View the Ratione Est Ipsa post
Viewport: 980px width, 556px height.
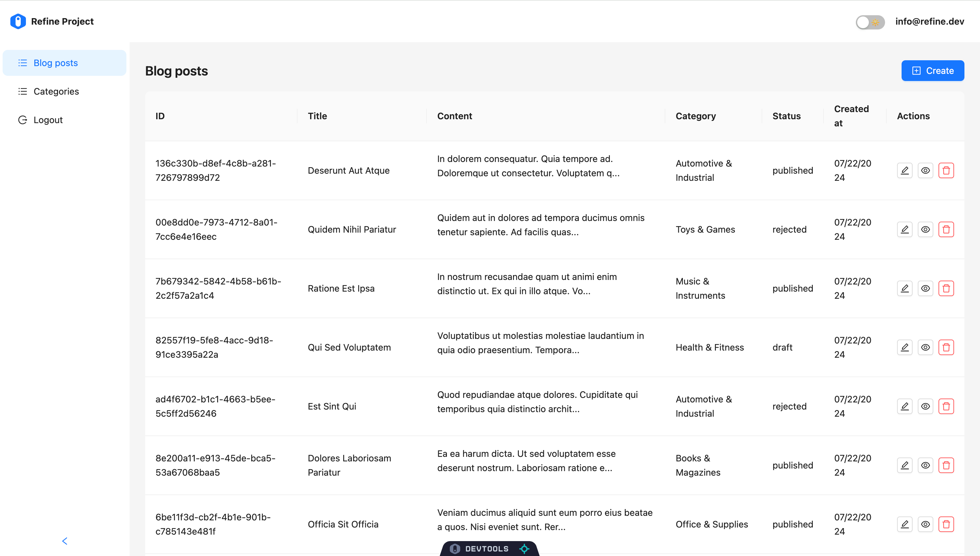point(925,288)
